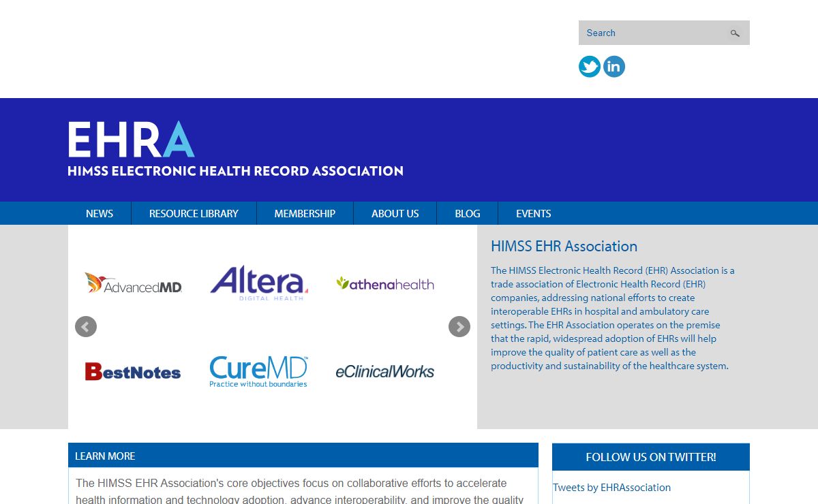Open the About Us menu item

pyautogui.click(x=395, y=213)
